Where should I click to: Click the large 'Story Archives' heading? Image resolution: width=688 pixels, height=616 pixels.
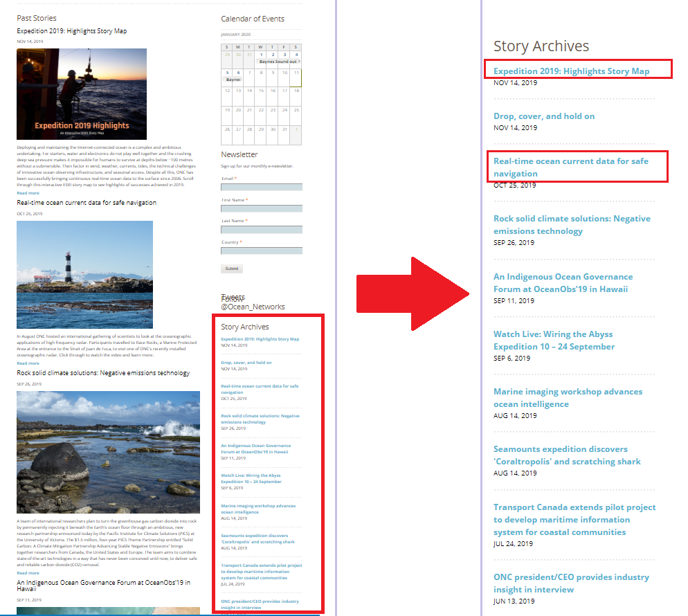pyautogui.click(x=541, y=46)
